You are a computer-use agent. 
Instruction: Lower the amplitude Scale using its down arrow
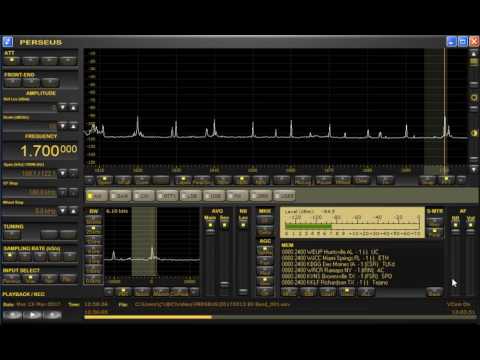pos(62,126)
